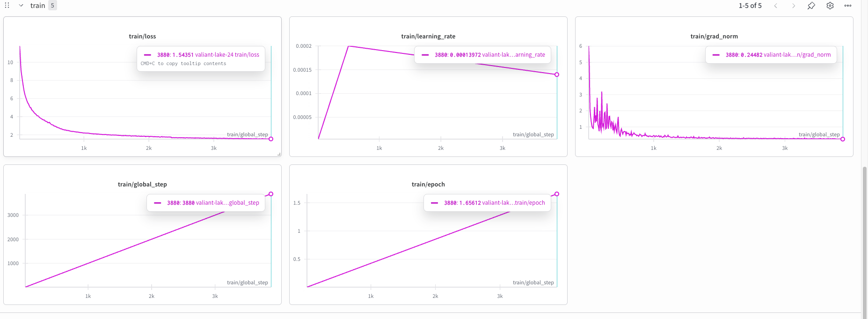
Task: Click the train/loss chart title
Action: click(142, 36)
